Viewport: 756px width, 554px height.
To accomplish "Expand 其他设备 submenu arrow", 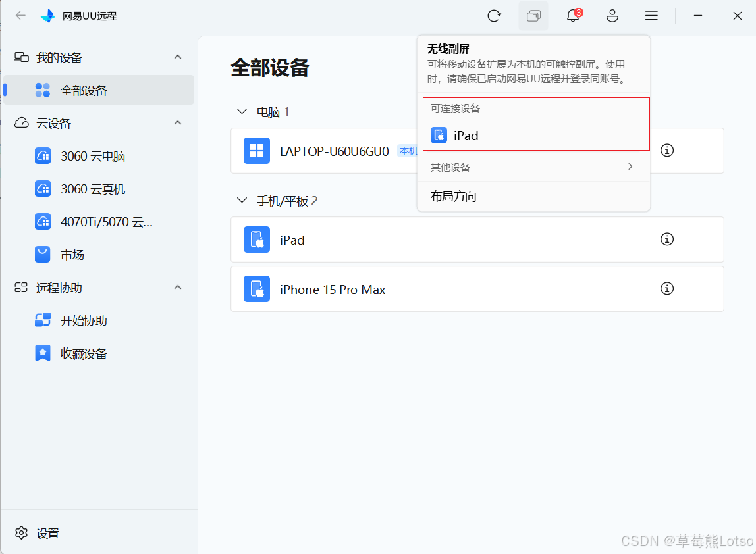I will tap(630, 166).
